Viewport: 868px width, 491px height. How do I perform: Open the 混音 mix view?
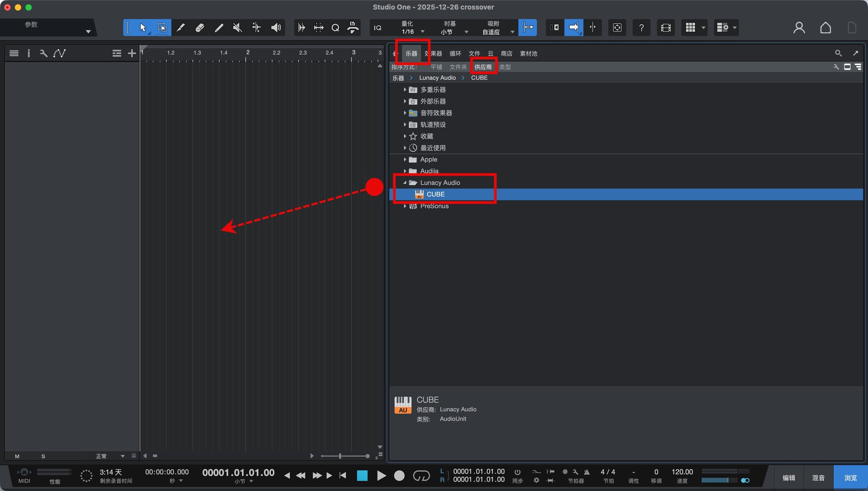818,478
